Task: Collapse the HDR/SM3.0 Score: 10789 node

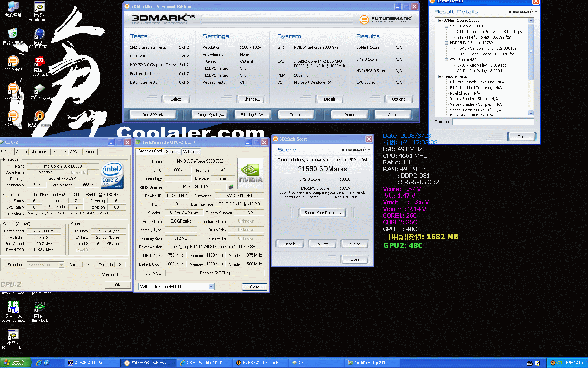Action: point(446,43)
